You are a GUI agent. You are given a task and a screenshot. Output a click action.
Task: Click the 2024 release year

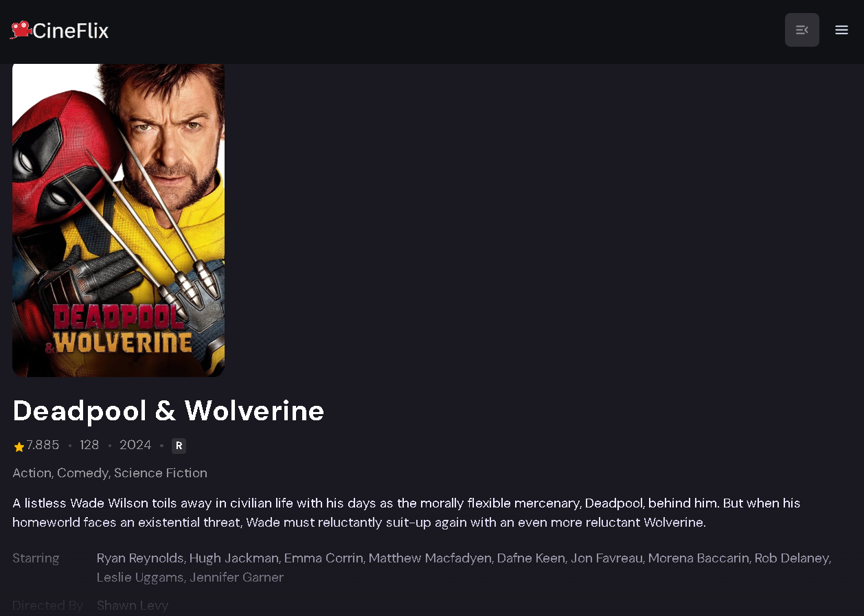135,445
